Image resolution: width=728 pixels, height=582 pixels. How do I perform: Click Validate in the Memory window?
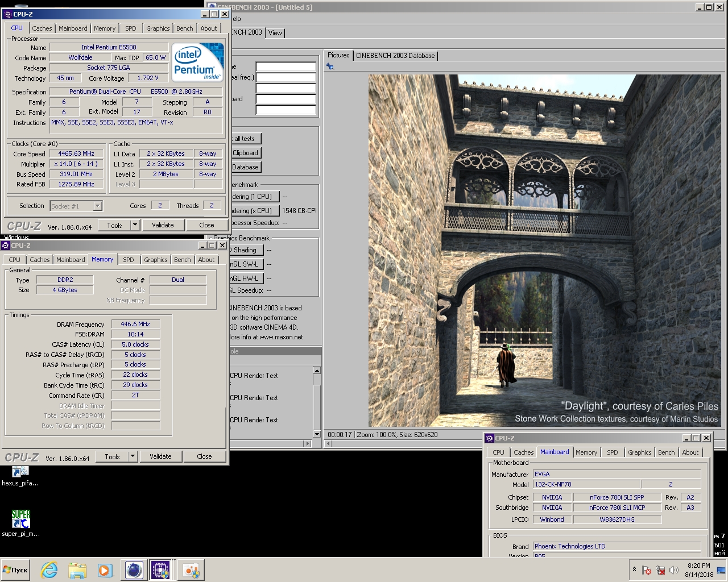(160, 456)
